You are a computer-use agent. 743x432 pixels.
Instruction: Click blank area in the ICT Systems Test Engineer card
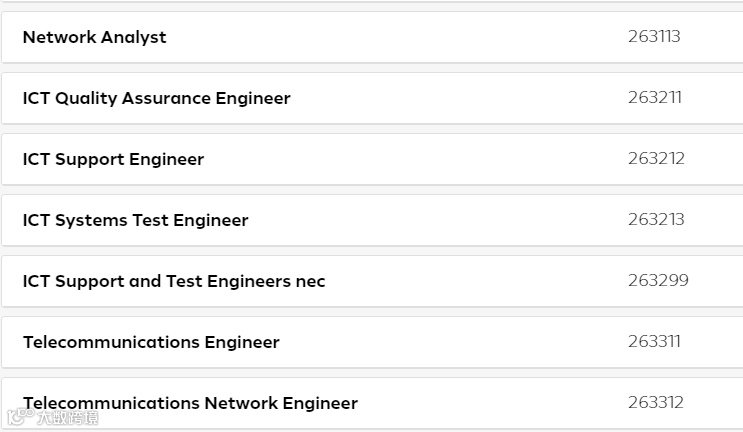438,220
